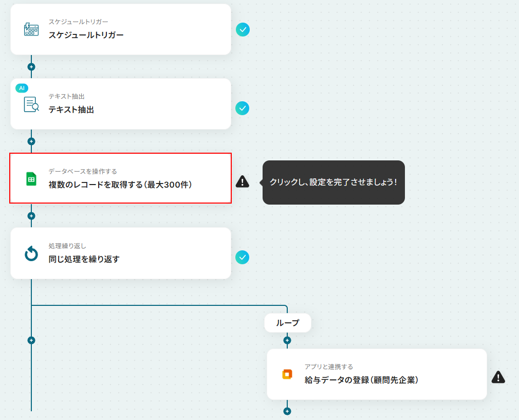Add a step below スケジュールトリガー
The image size is (519, 420).
click(x=31, y=67)
